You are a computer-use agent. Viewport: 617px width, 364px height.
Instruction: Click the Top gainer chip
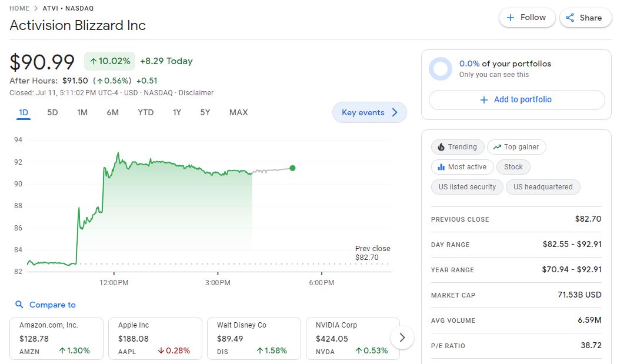516,147
